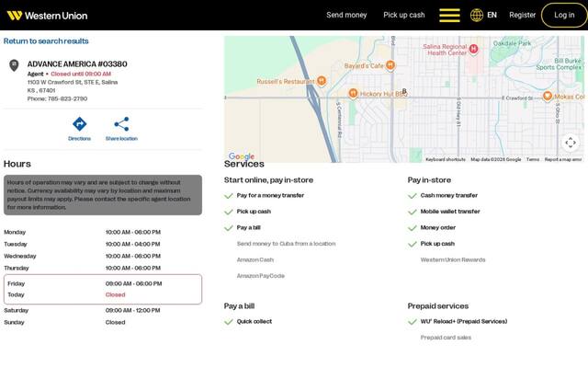
Task: Click 'Bill Burke Sports Complex' map label
Action: coord(559,63)
